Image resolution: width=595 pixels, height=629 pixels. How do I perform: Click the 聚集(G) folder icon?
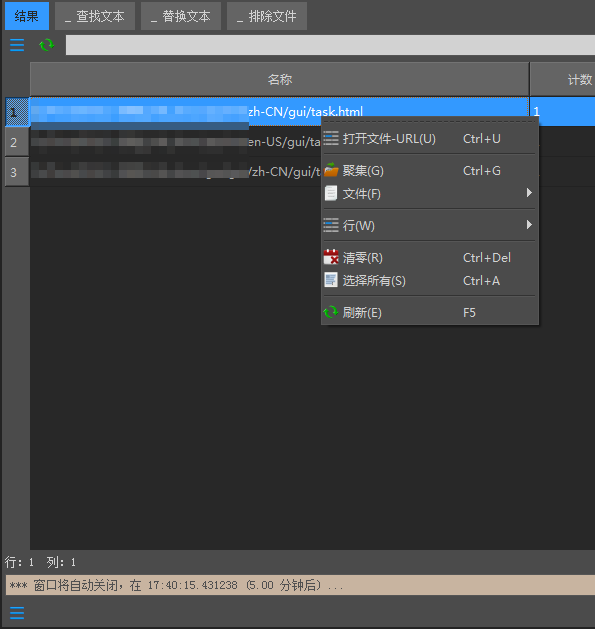[331, 170]
